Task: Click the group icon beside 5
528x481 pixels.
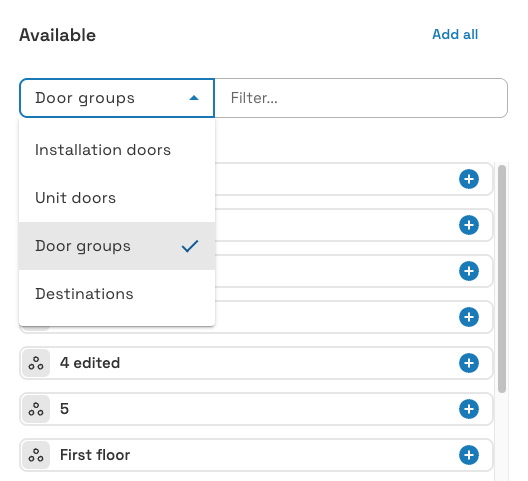Action: (36, 409)
